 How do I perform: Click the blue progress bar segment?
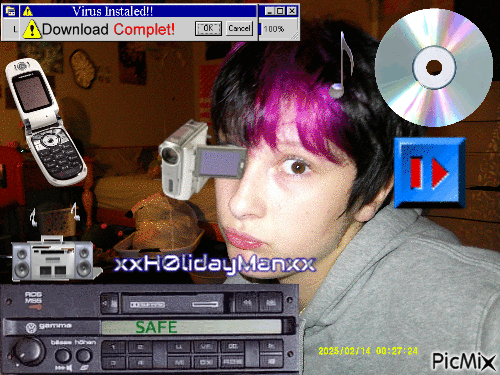(260, 29)
